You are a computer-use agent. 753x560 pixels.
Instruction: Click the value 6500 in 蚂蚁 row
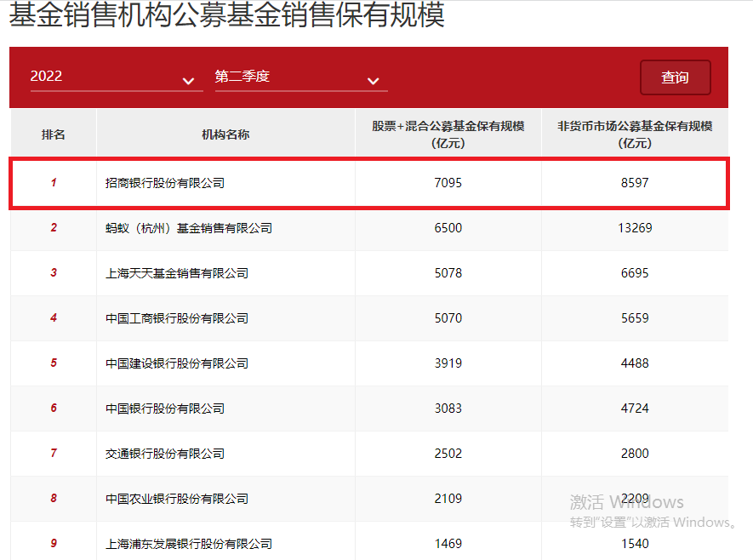[x=448, y=228]
